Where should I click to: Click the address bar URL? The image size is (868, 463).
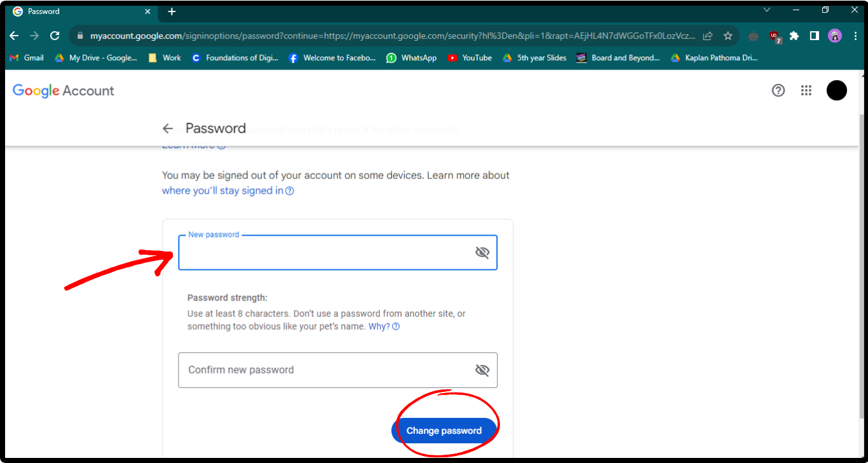tap(392, 36)
